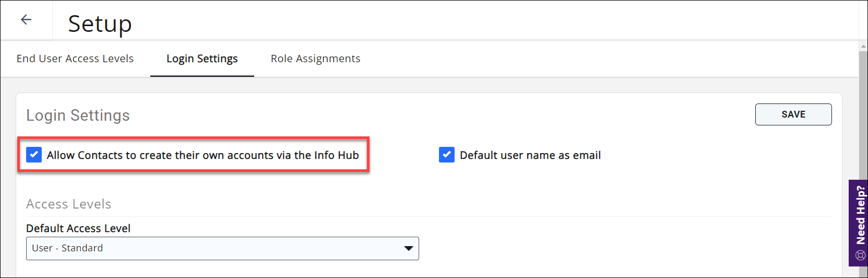Click the back arrow next to Setup
The image size is (868, 278).
pyautogui.click(x=26, y=20)
